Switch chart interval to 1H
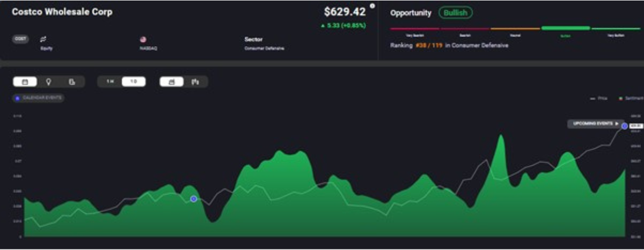This screenshot has height=250, width=644. 110,82
